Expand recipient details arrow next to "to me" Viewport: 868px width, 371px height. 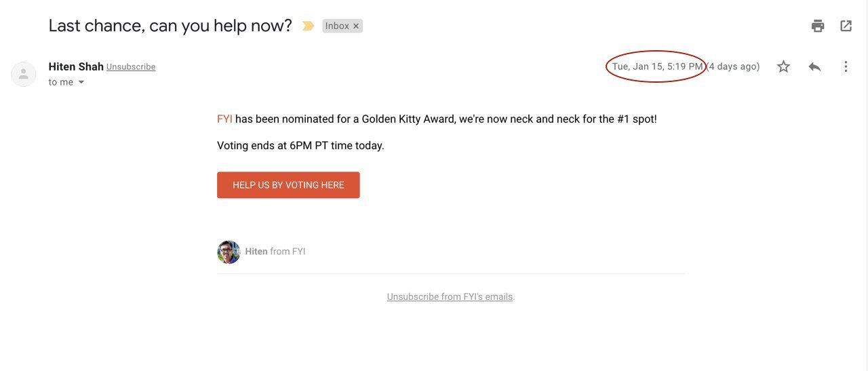tap(81, 82)
